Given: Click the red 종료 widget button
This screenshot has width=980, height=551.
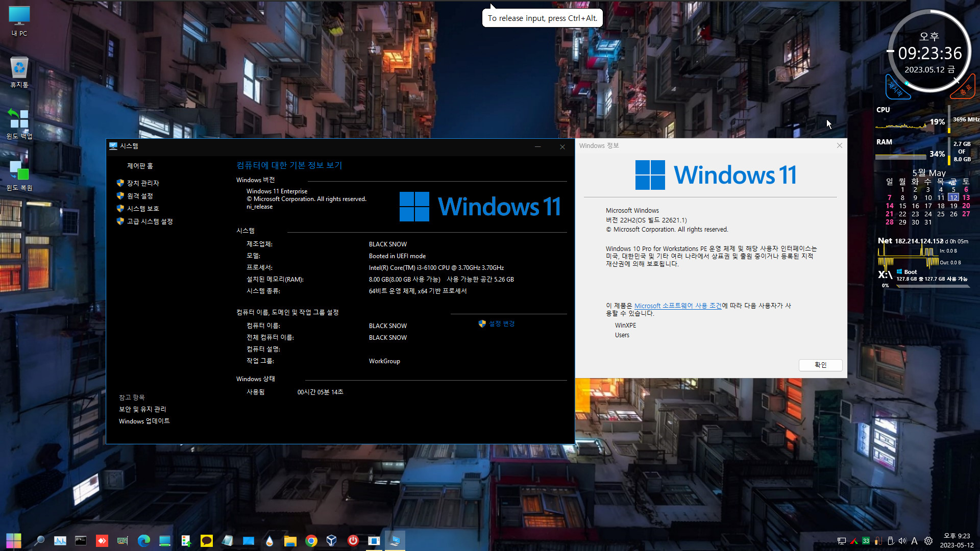Looking at the screenshot, I should 964,88.
